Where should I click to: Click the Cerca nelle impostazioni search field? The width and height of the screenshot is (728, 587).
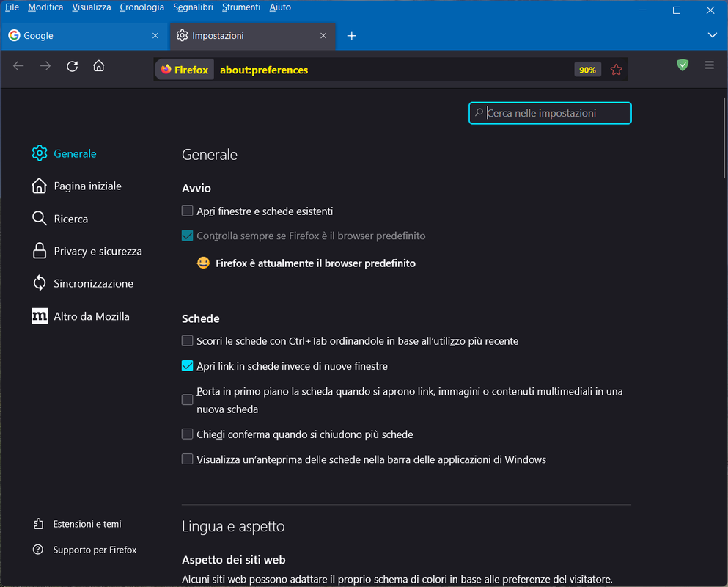(550, 113)
